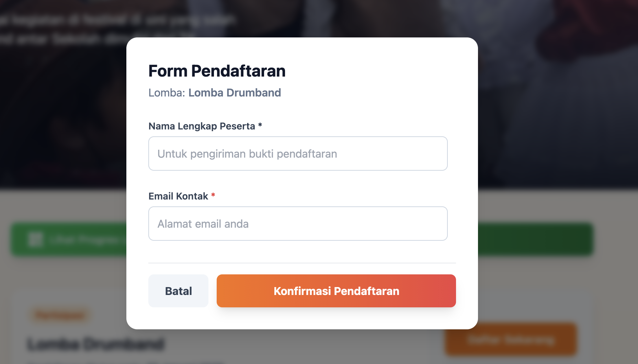Viewport: 638px width, 364px height.
Task: Click the "Lomba:" prefix text
Action: tap(167, 93)
